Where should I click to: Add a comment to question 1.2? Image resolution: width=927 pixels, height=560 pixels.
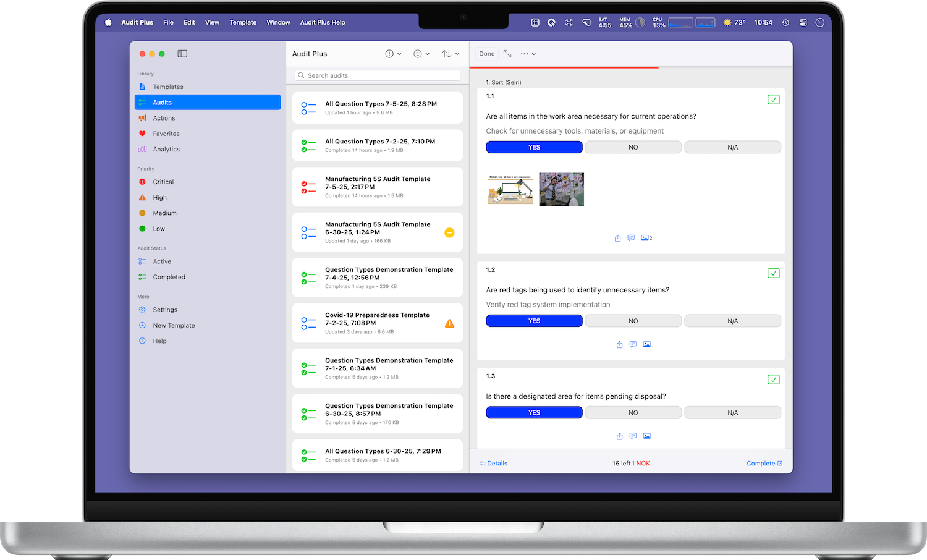tap(633, 344)
